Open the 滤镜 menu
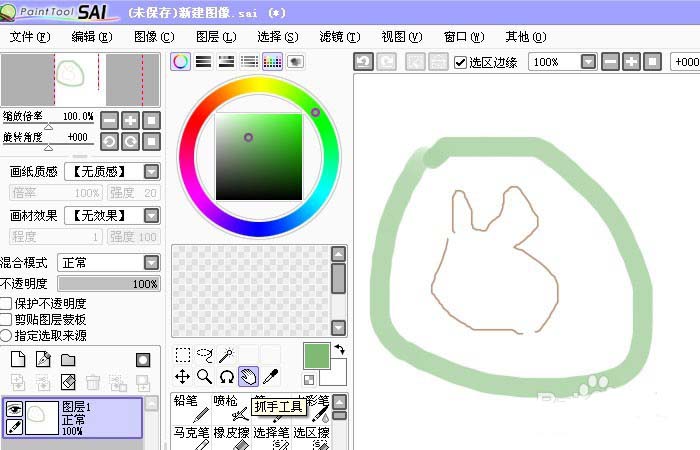The width and height of the screenshot is (700, 450). [340, 37]
